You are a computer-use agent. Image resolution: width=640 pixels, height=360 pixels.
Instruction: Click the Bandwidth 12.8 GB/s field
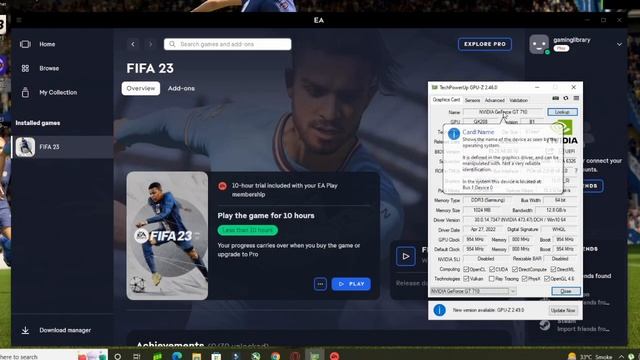coord(556,210)
